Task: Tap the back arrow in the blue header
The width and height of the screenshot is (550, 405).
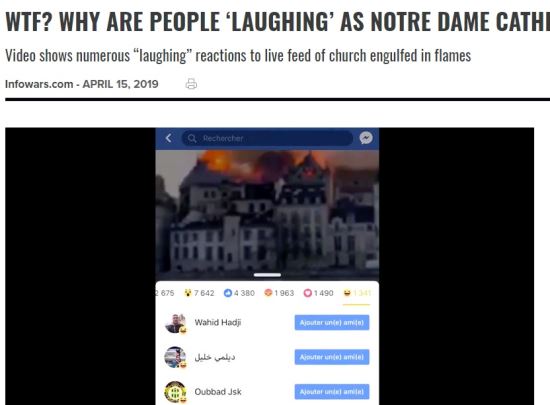Action: coord(169,138)
